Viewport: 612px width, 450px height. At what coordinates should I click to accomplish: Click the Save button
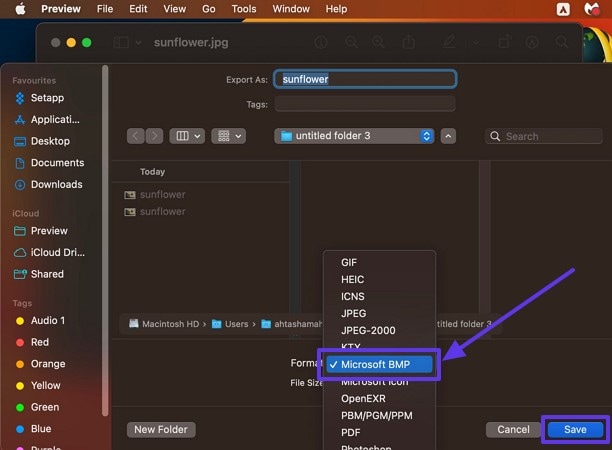coord(575,430)
